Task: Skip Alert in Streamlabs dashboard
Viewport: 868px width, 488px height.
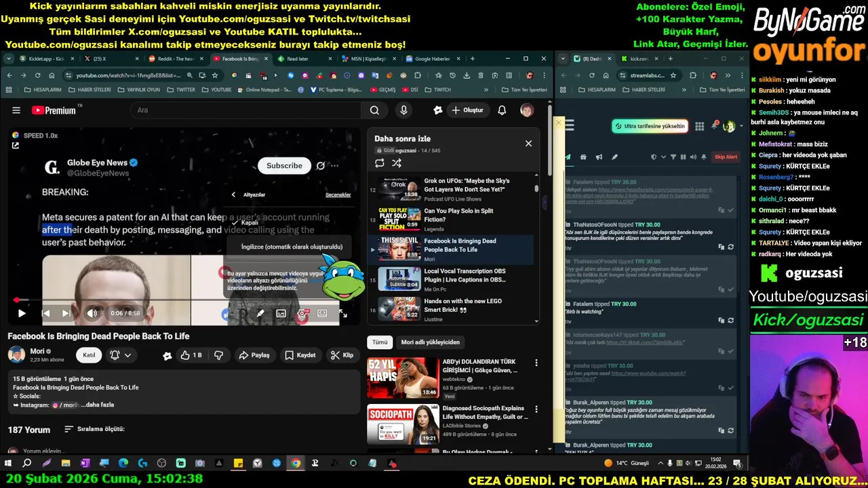Action: (726, 157)
